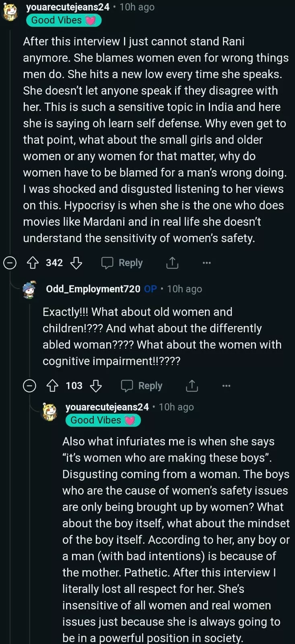Open youarecutejeans24's profile from nested reply
Screen dimensions: 295x644
pos(107,407)
